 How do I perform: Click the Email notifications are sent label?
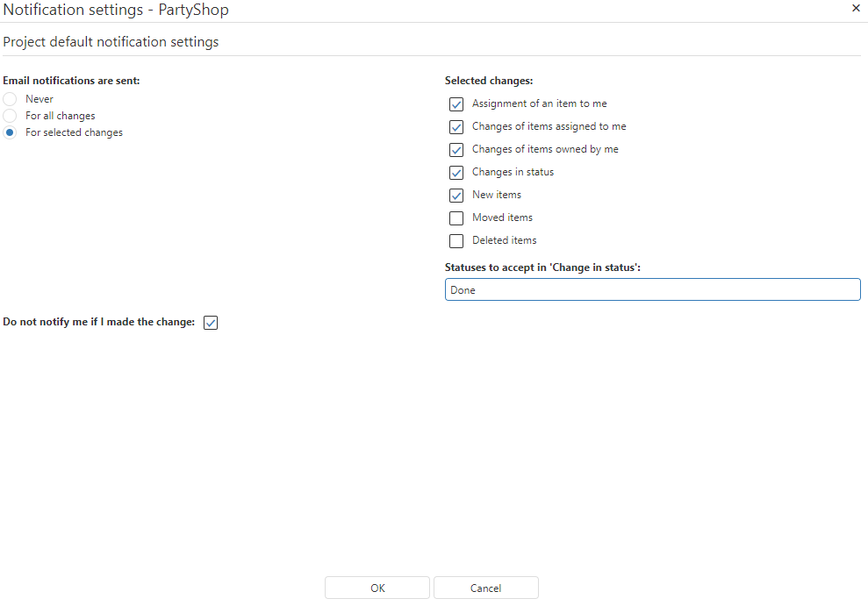pos(71,81)
